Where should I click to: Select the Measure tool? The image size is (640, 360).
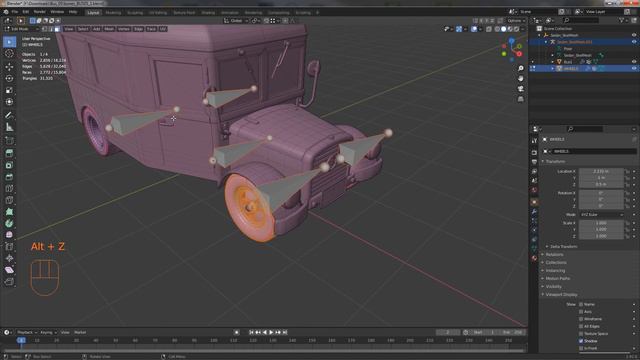9,127
